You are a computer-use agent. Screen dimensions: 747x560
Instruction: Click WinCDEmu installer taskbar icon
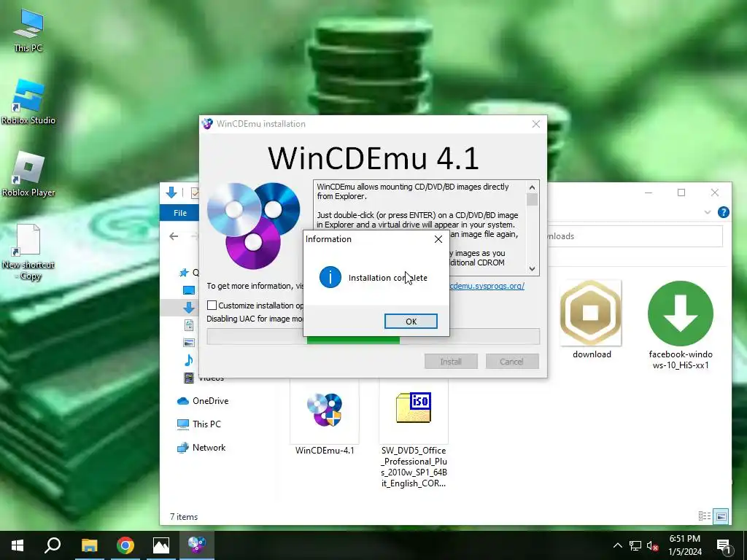(x=197, y=545)
